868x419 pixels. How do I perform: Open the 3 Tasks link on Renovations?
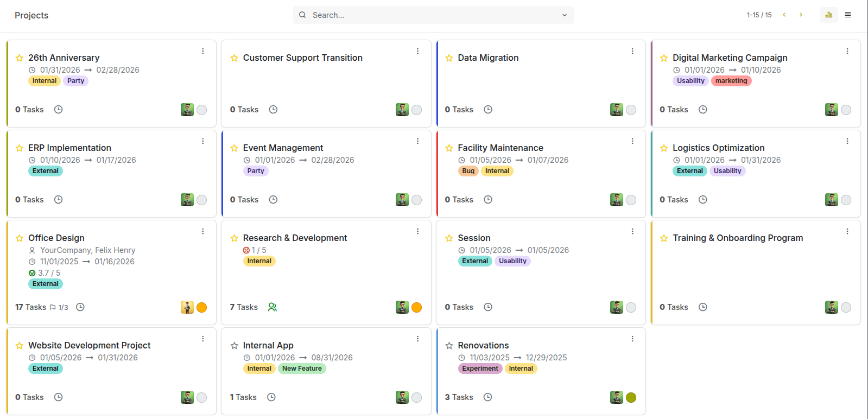tap(459, 397)
